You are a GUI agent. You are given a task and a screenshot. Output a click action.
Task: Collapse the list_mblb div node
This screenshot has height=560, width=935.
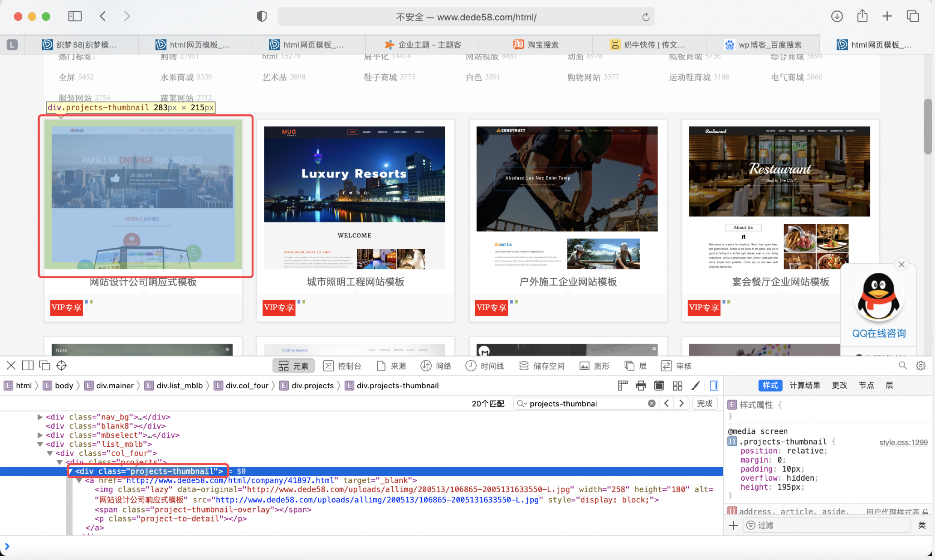[40, 444]
